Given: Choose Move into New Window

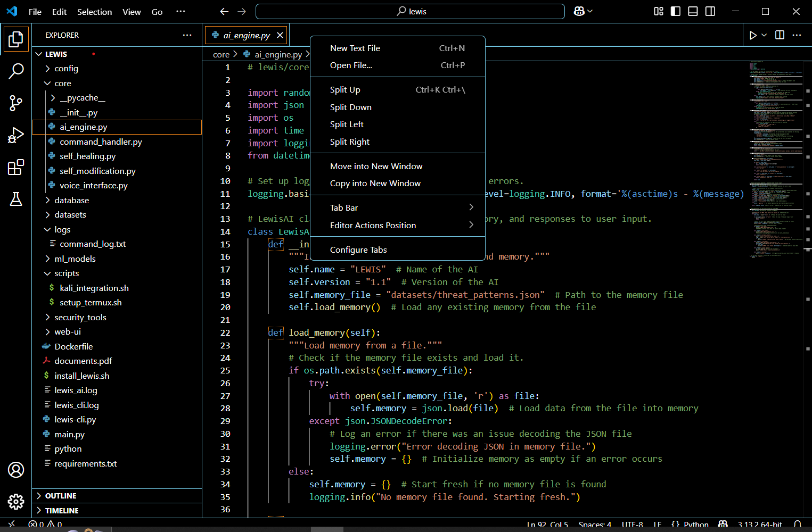Looking at the screenshot, I should [376, 167].
